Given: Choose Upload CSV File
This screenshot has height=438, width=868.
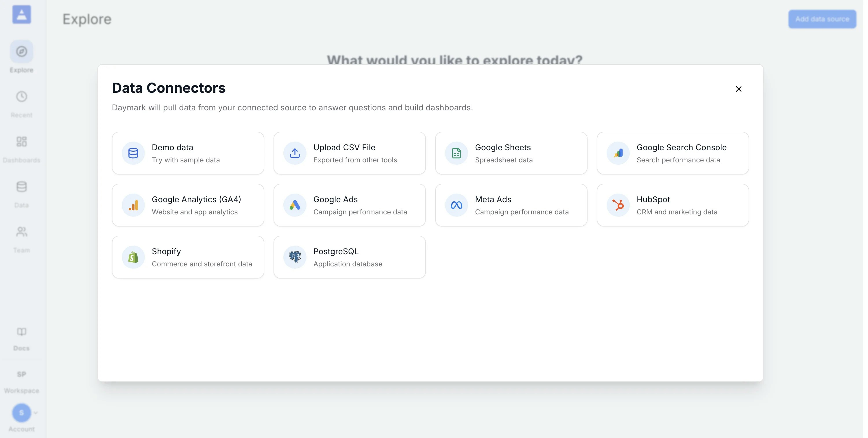Looking at the screenshot, I should pos(349,153).
